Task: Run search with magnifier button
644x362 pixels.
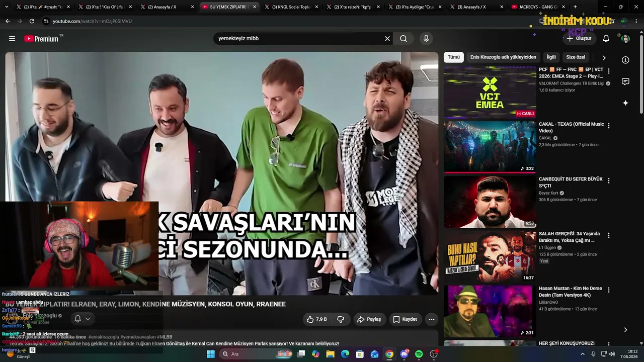Action: (404, 39)
